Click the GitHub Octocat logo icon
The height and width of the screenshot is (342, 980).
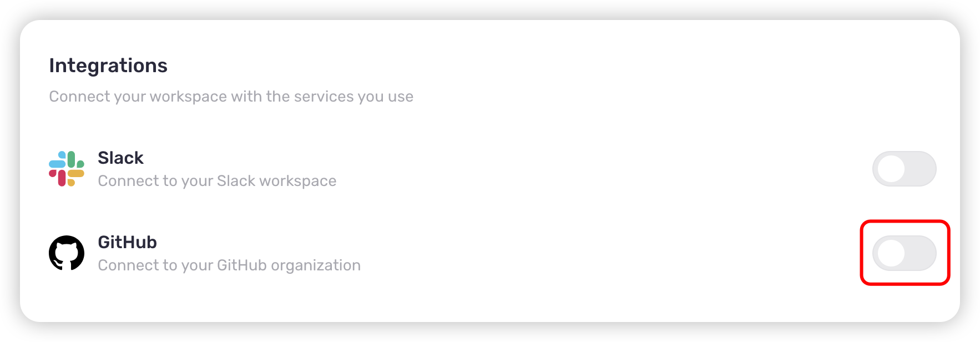click(67, 253)
